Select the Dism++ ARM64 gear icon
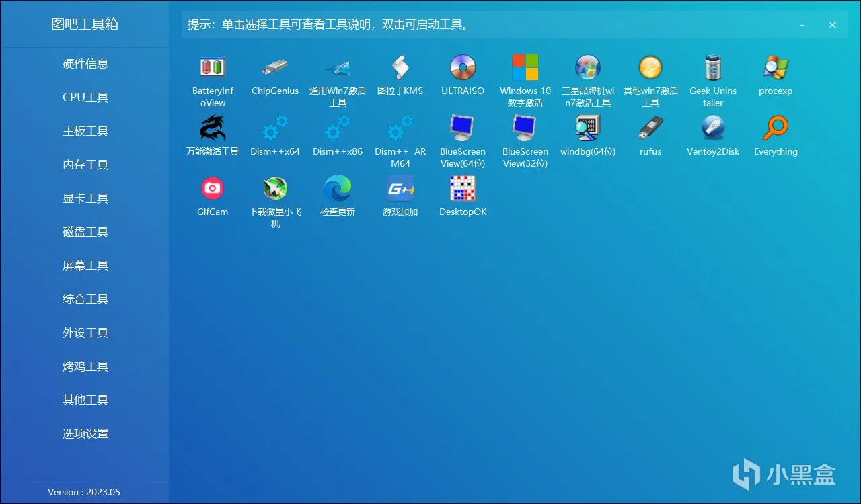Screen dimensions: 861x504 pos(400,128)
